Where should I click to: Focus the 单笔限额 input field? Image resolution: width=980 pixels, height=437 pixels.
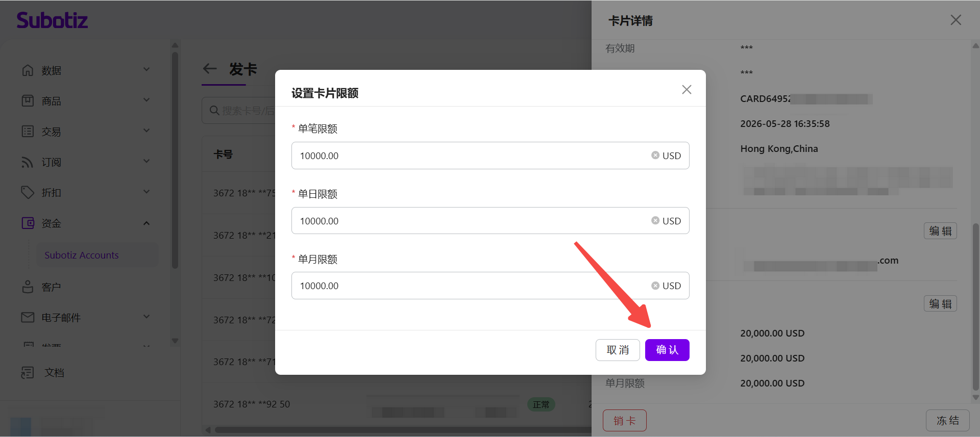click(490, 156)
